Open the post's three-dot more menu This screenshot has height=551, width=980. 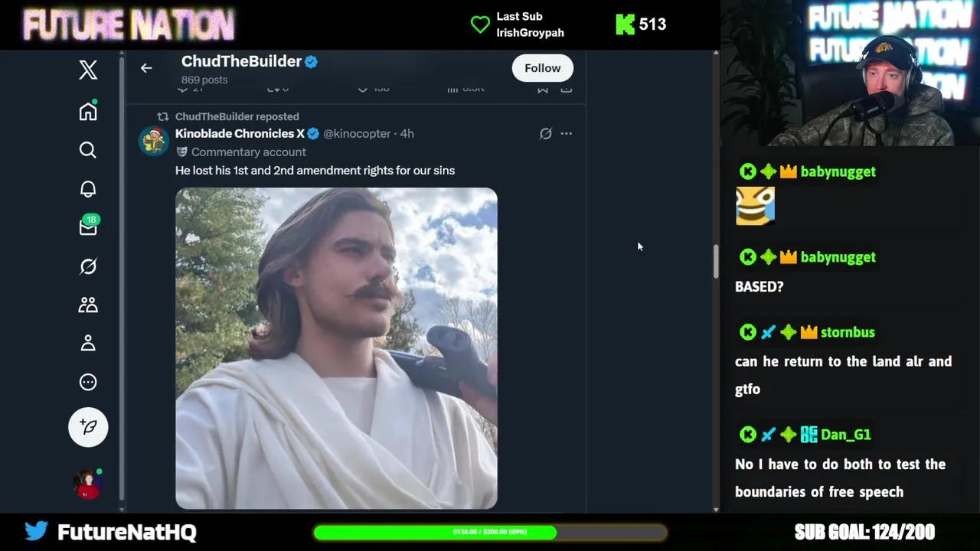click(566, 134)
